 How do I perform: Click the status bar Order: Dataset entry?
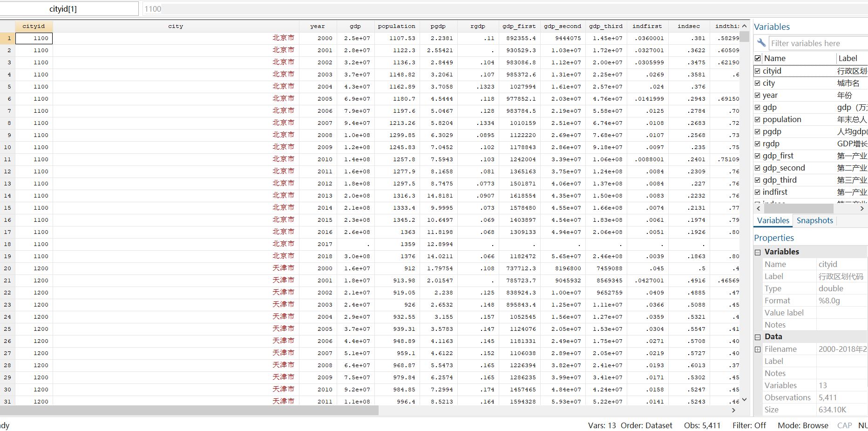point(646,425)
